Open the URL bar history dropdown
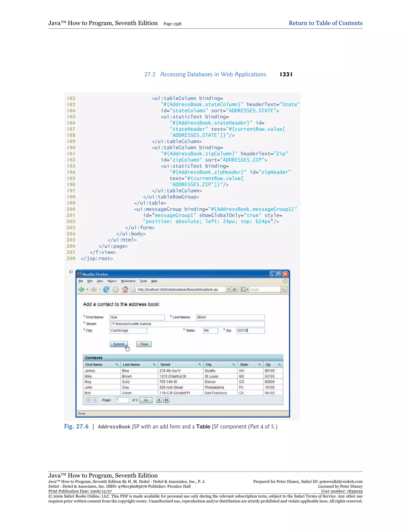 (228, 289)
